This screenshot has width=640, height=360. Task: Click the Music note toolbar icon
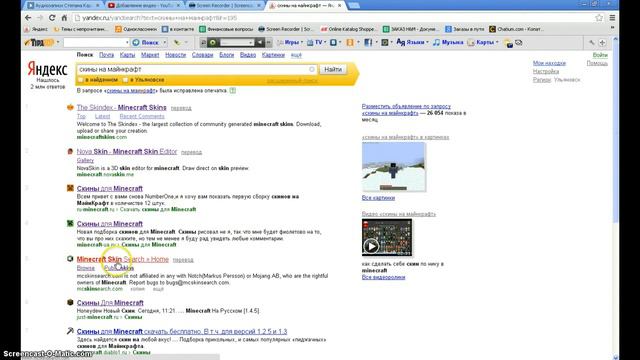[436, 42]
